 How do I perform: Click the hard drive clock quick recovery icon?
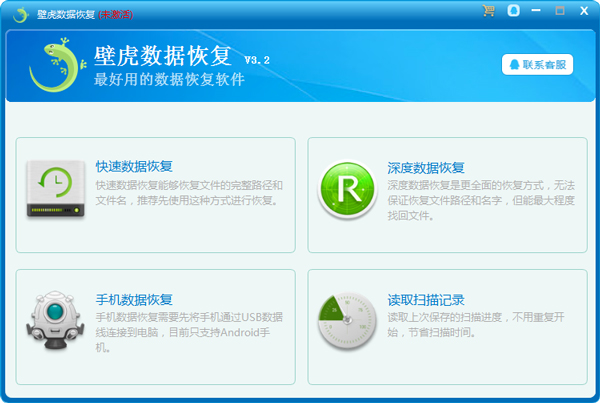55,189
